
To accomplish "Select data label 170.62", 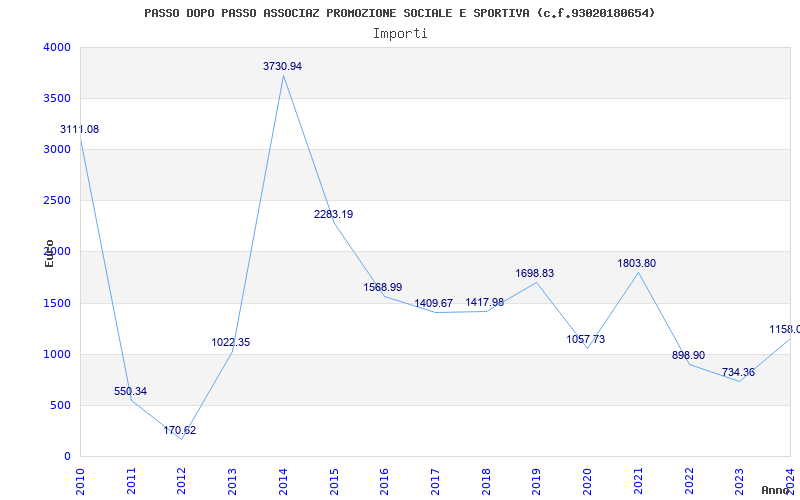I will 180,430.
